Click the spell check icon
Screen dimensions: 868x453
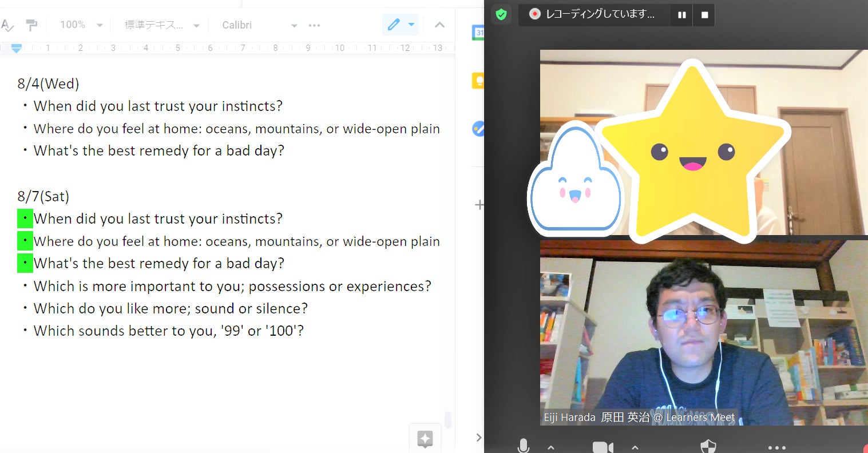[7, 25]
